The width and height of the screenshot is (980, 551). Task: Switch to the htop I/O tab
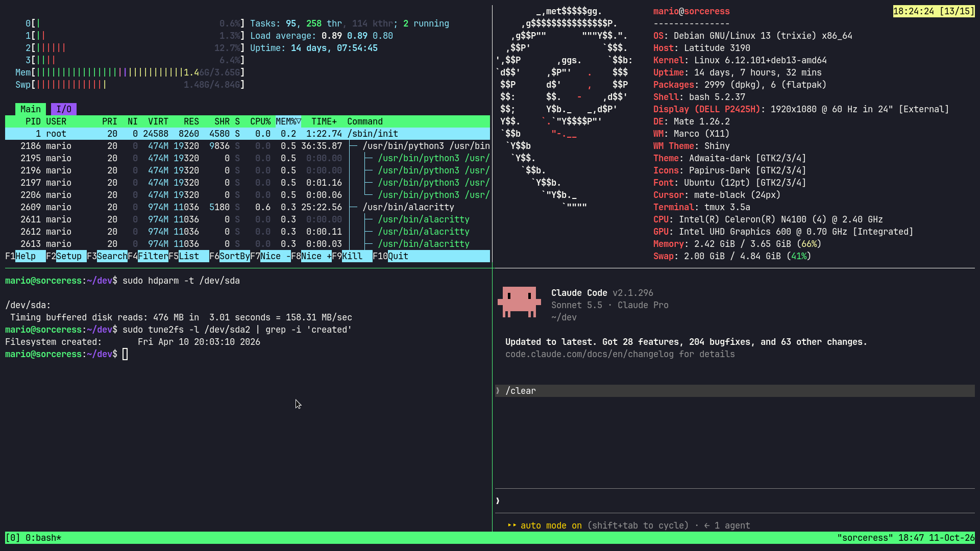point(64,109)
